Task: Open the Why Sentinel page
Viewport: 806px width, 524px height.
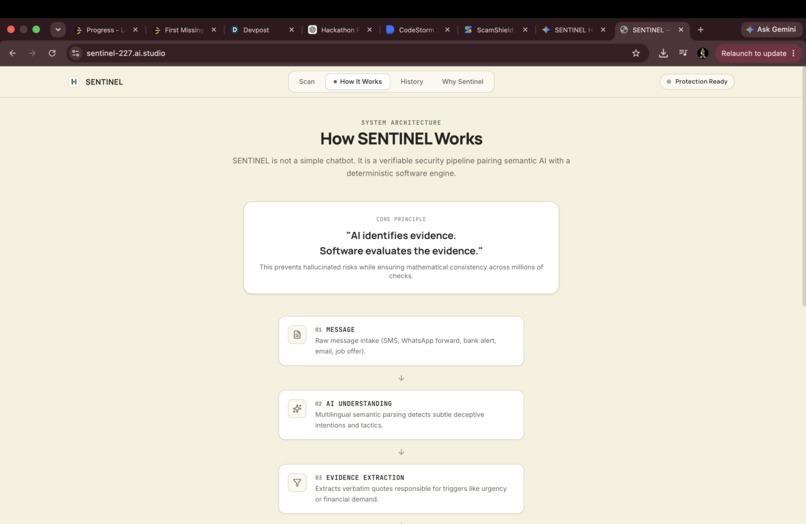Action: [x=463, y=82]
